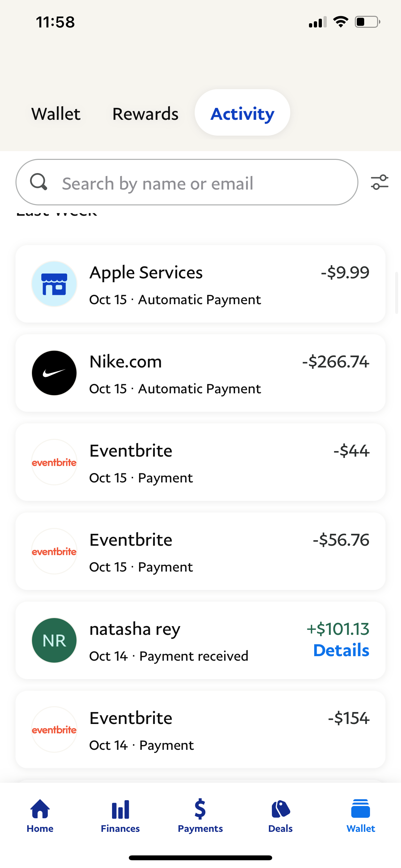
Task: Open the filter settings icon
Action: coord(379,182)
